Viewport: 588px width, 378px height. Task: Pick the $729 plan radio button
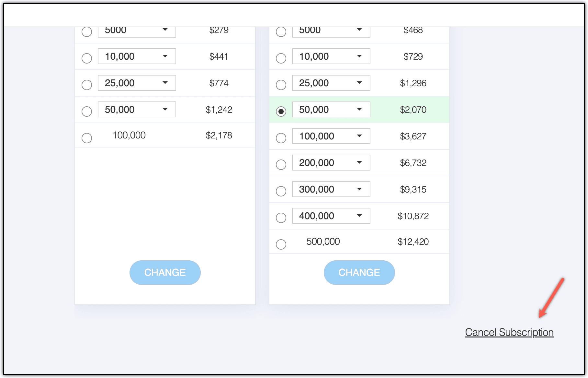[x=281, y=58]
